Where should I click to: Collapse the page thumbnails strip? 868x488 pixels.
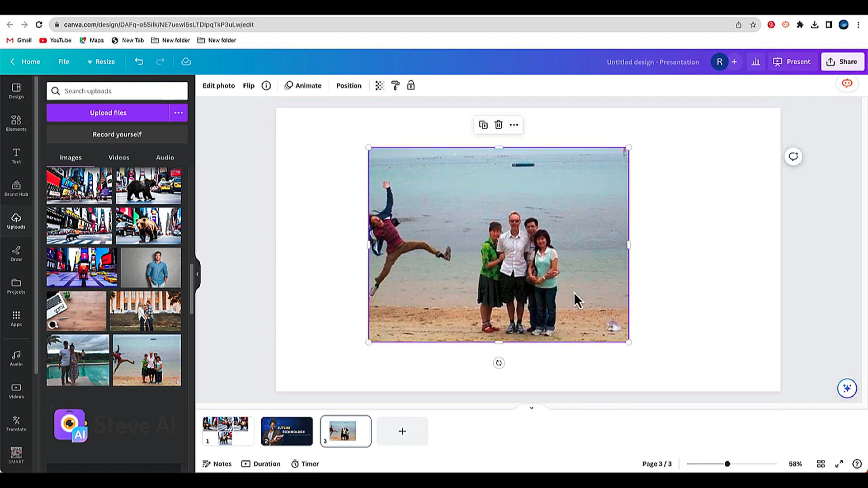tap(532, 408)
